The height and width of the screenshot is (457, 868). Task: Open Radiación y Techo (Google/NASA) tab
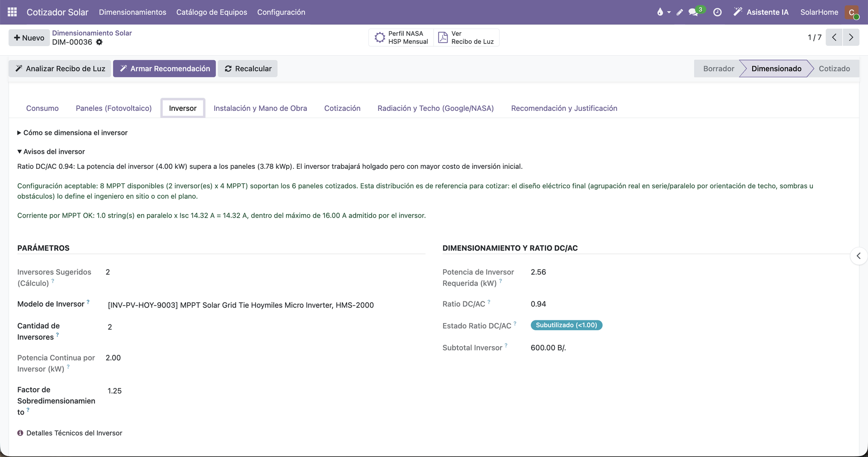[x=436, y=108]
